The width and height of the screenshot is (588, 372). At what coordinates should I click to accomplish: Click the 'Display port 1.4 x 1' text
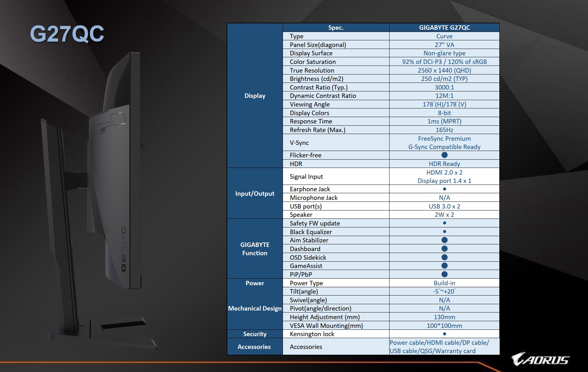pos(444,181)
